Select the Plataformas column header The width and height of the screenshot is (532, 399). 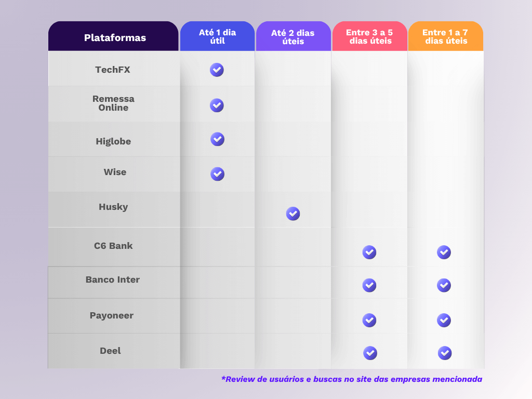[115, 37]
